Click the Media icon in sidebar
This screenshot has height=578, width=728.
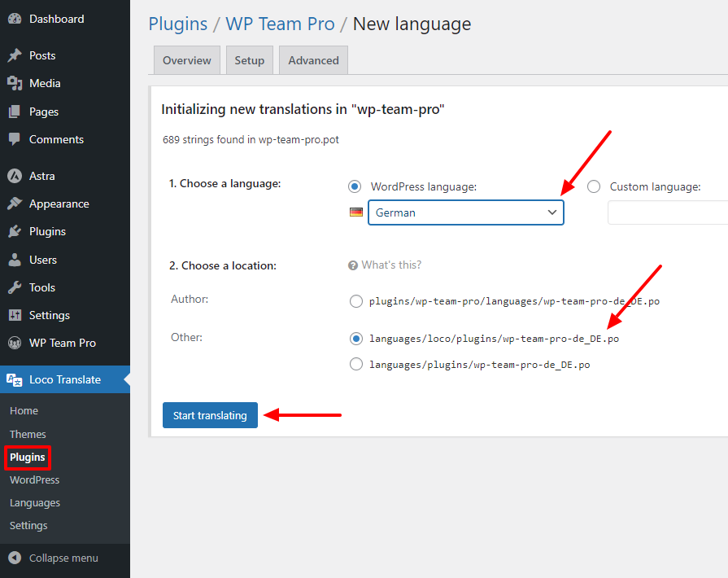coord(15,83)
